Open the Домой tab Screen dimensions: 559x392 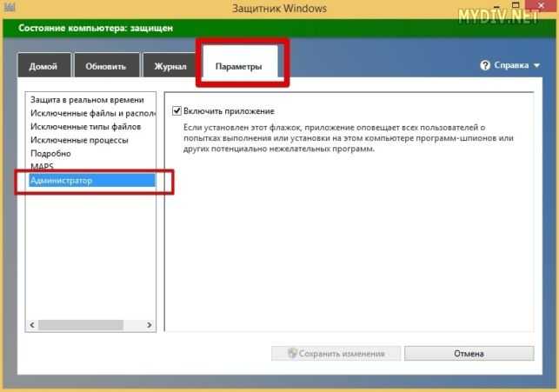(x=43, y=65)
